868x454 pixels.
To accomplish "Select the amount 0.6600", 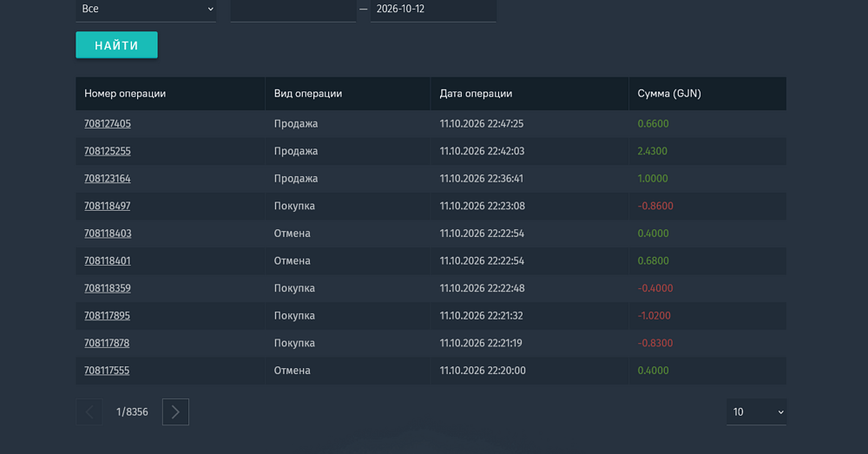I will (654, 123).
